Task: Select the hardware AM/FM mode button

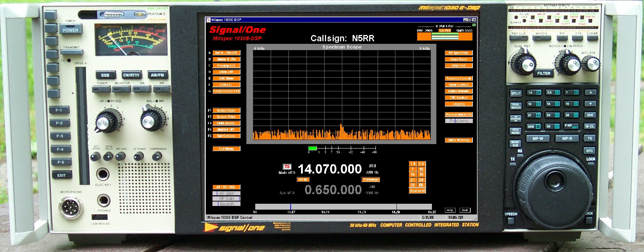Action: coord(157,75)
